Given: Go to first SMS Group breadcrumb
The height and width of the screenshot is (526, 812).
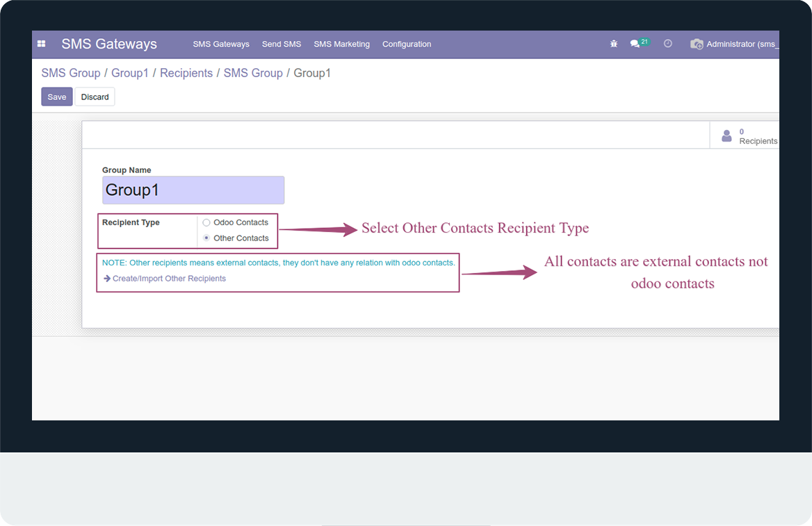Looking at the screenshot, I should click(x=71, y=73).
